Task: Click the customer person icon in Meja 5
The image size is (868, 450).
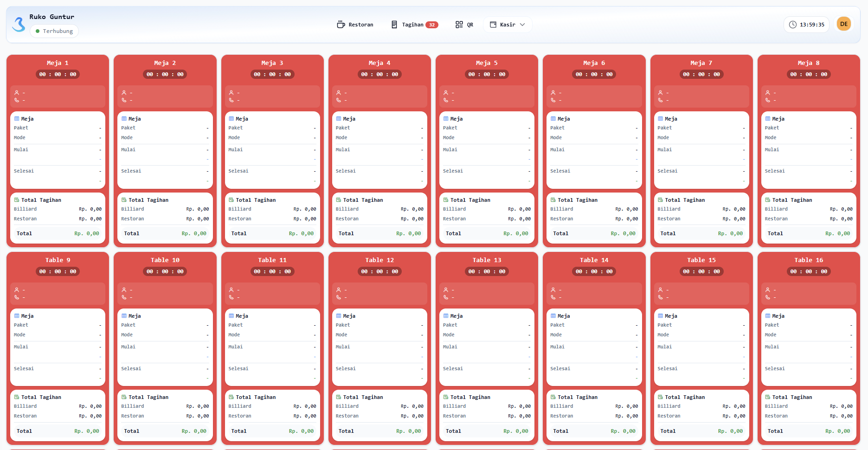Action: pos(446,93)
